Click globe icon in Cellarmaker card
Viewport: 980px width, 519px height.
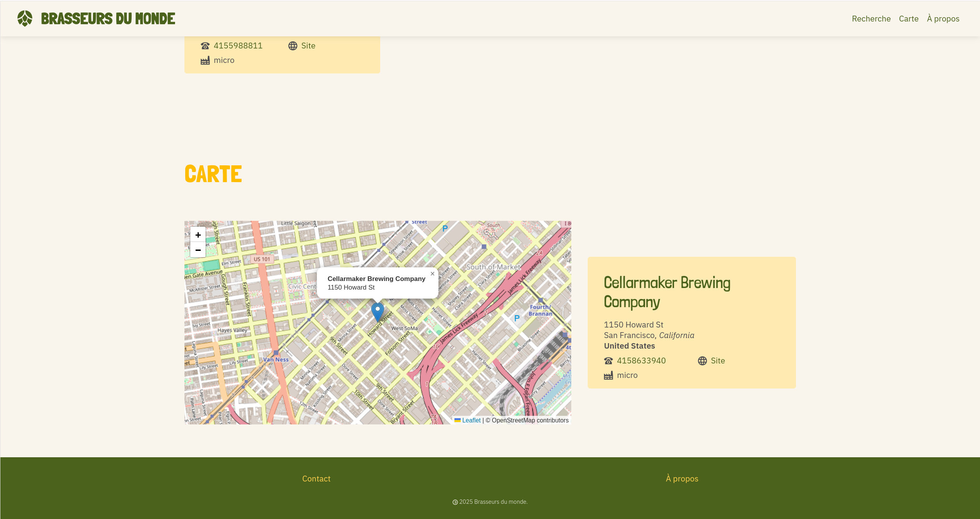click(x=702, y=361)
